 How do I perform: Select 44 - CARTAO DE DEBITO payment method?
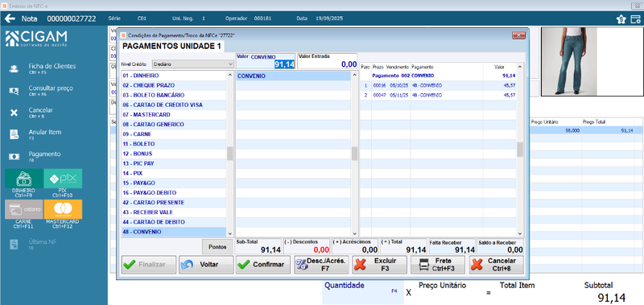point(174,222)
